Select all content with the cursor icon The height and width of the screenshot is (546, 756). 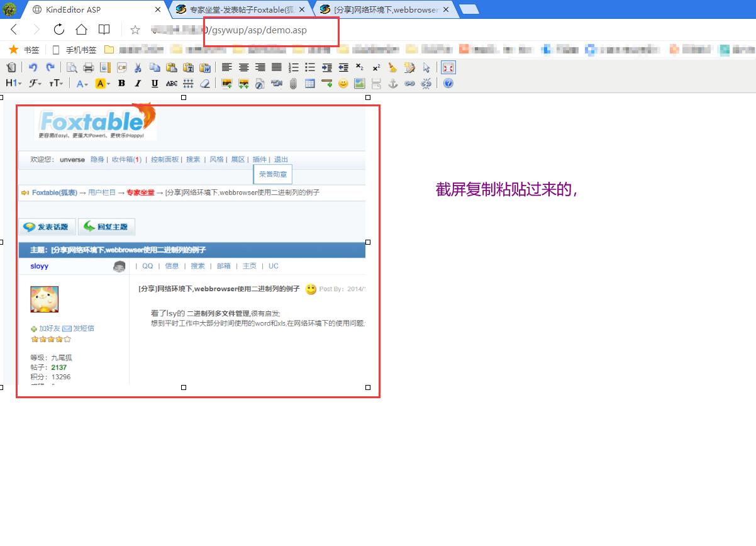[x=426, y=67]
